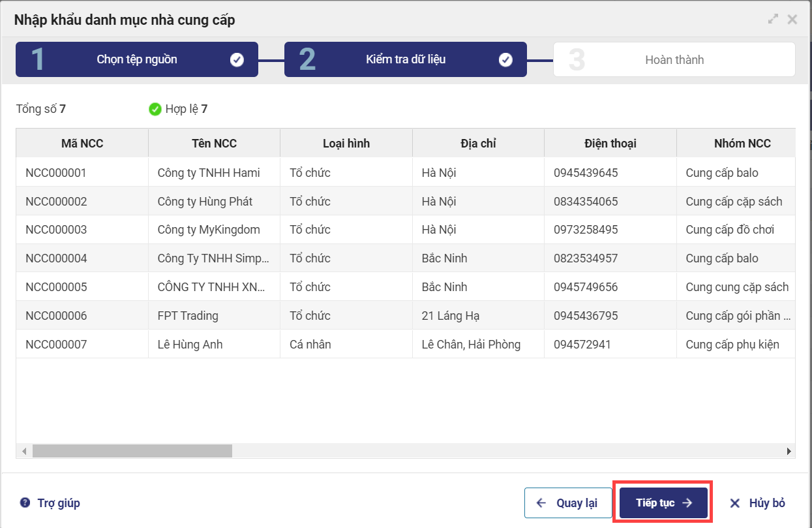Go to step 1 Chọn tệp nguồn
This screenshot has height=528, width=812.
137,60
